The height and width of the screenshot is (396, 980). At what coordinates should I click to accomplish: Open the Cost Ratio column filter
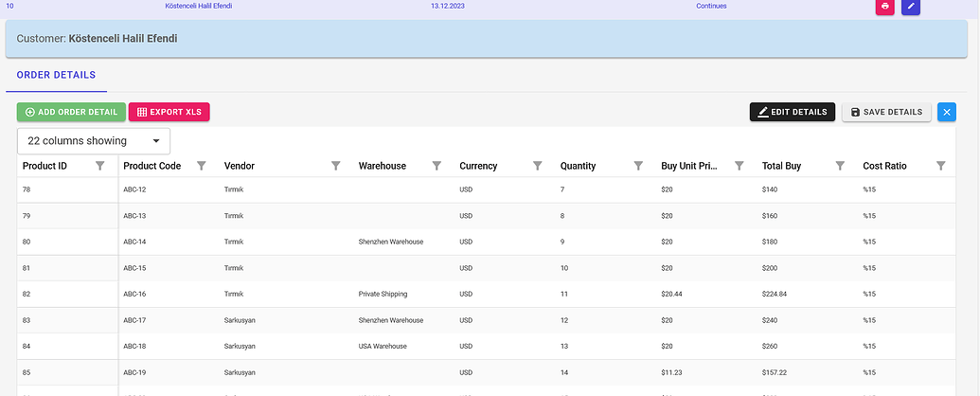pos(941,166)
